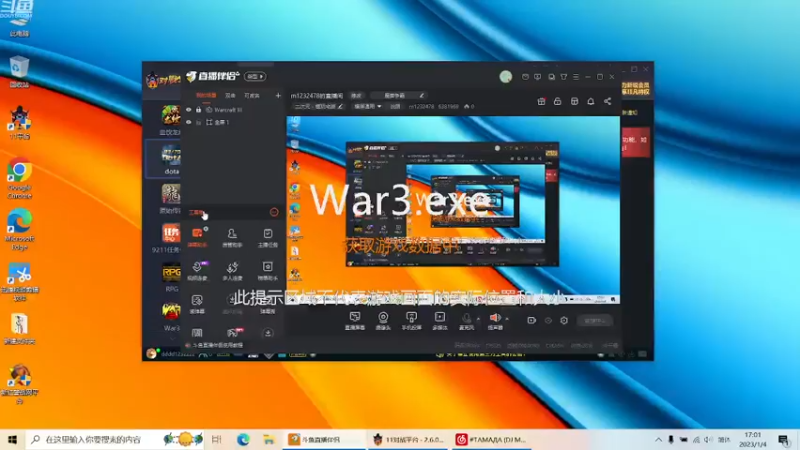Show hidden system tray icons chevron

[x=658, y=439]
